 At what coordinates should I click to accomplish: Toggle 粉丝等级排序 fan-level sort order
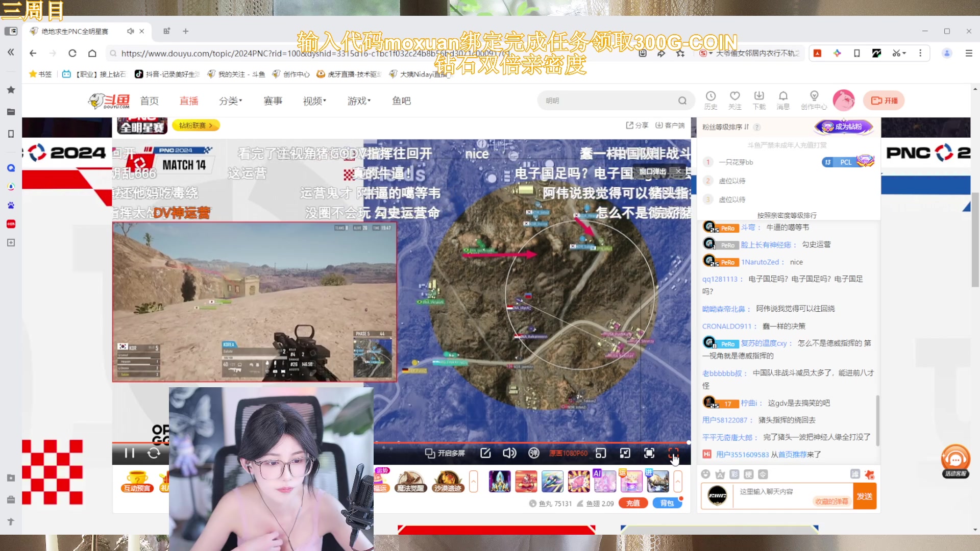[x=725, y=127]
